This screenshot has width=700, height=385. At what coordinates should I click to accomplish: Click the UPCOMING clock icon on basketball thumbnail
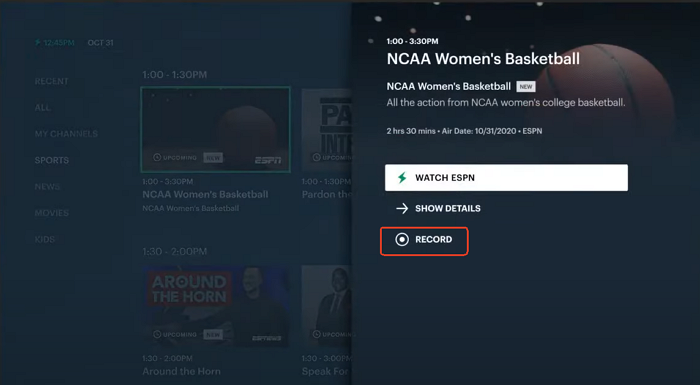[x=157, y=158]
